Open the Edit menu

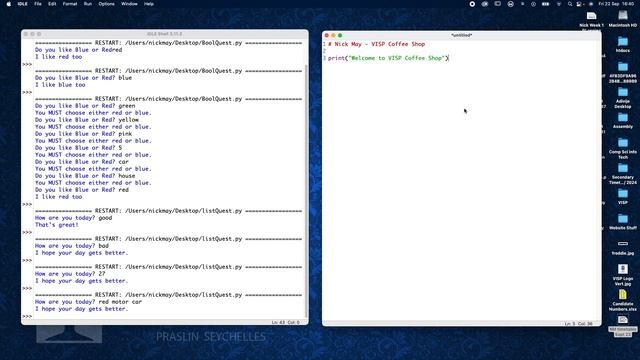52,4
